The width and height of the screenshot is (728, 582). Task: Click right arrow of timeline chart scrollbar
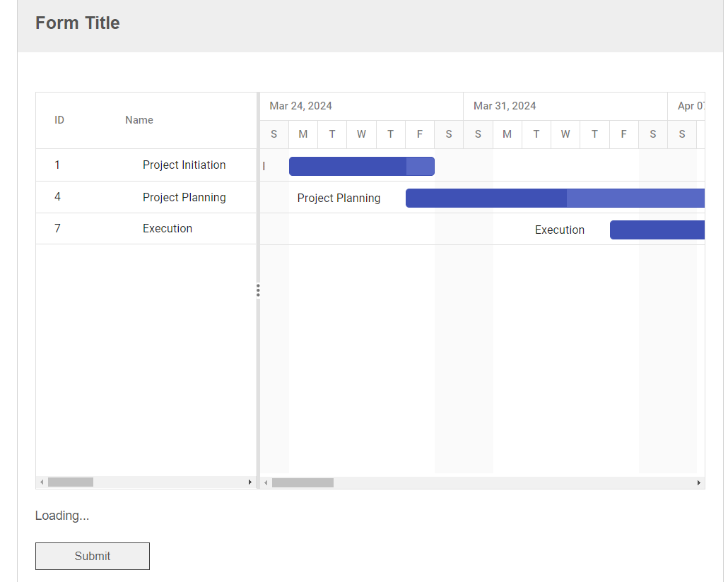coord(699,483)
